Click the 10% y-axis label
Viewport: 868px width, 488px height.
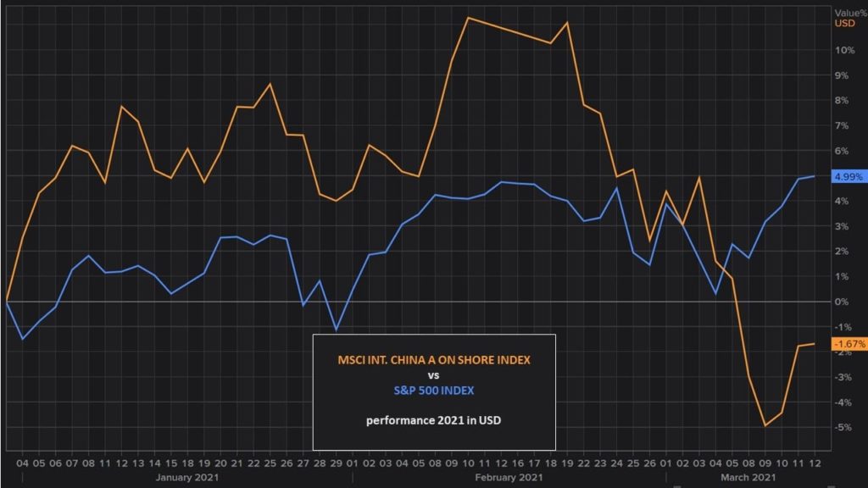pyautogui.click(x=845, y=50)
